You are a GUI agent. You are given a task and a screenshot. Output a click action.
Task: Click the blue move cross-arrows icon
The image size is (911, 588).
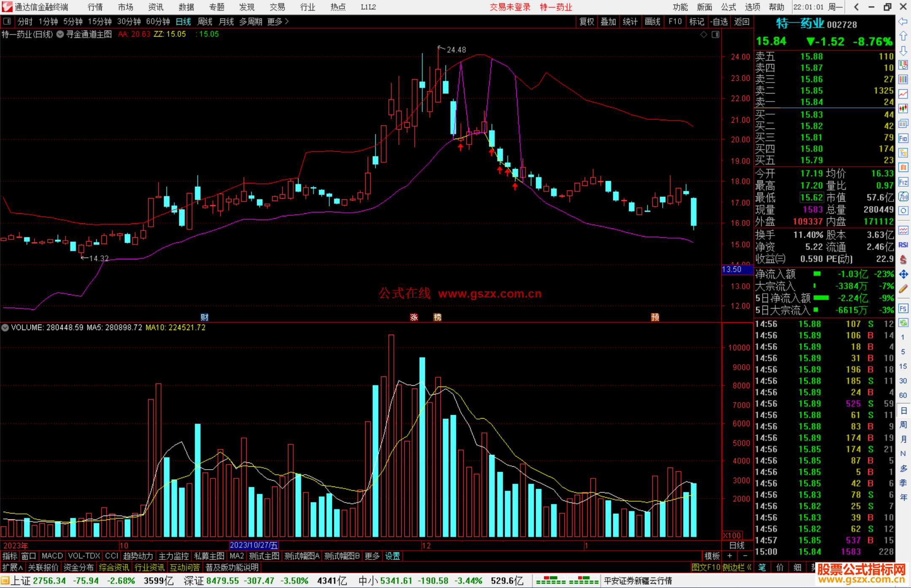[903, 274]
